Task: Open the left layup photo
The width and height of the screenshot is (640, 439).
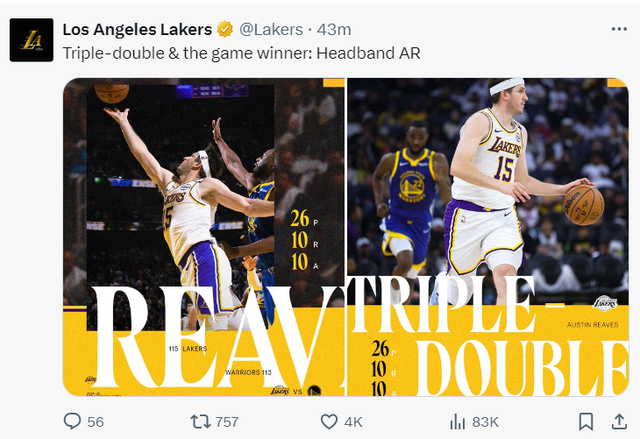Action: tap(204, 236)
